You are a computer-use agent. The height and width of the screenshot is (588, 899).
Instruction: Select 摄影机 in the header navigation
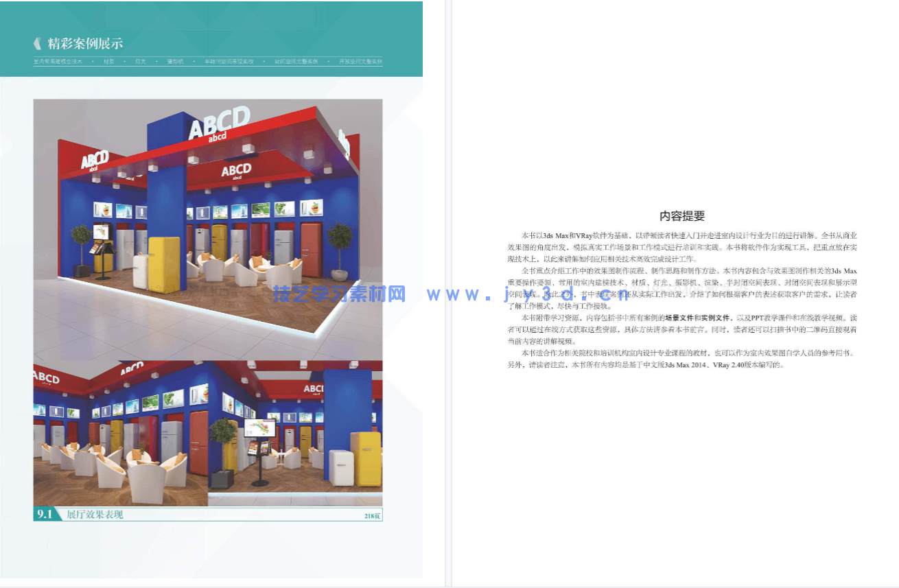click(174, 61)
